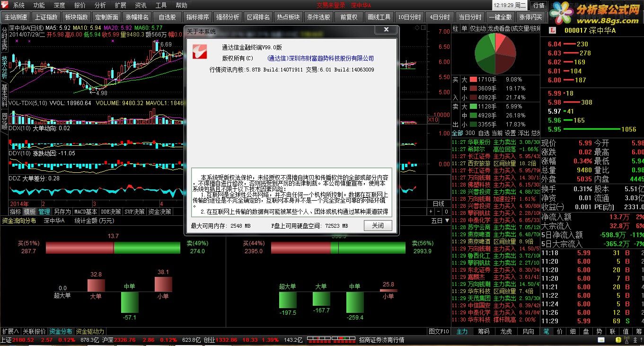Click the application logo icon in menu bar
Screen dimensions: 644x346
pyautogui.click(x=5, y=5)
